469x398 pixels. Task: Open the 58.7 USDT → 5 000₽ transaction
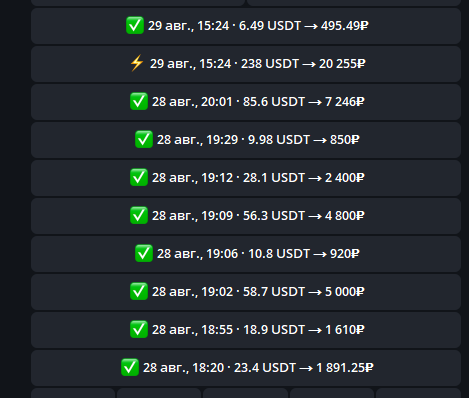pos(246,292)
